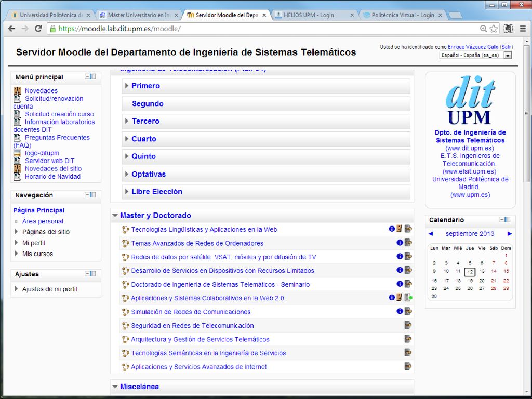Screen dimensions: 532x399
Task: Click guest access icon for Tecnologías Lingüísticas
Action: pyautogui.click(x=400, y=229)
